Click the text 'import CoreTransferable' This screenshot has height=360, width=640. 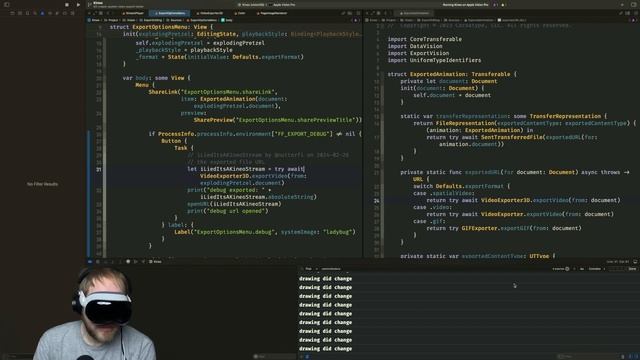pyautogui.click(x=424, y=39)
